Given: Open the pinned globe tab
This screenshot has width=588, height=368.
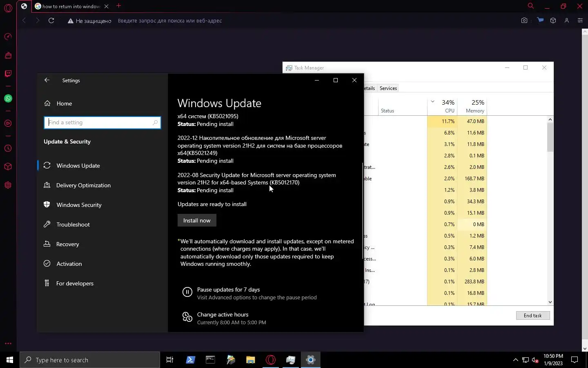Looking at the screenshot, I should (x=24, y=6).
